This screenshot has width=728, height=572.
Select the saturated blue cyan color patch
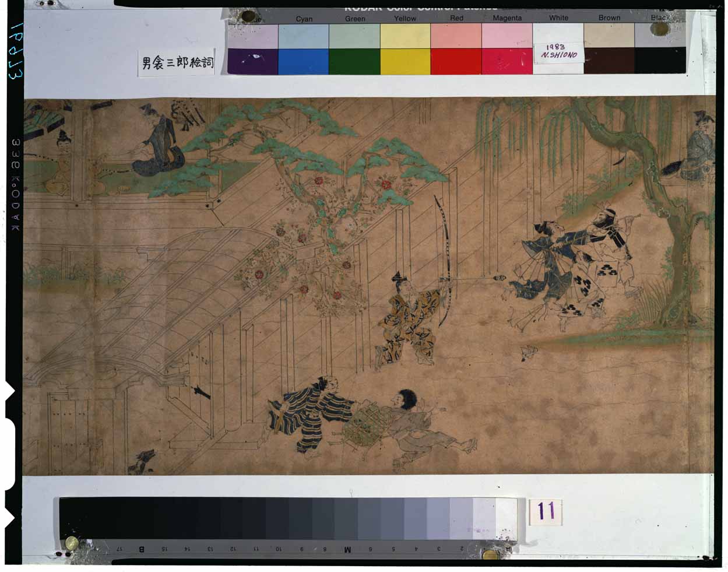click(x=304, y=61)
